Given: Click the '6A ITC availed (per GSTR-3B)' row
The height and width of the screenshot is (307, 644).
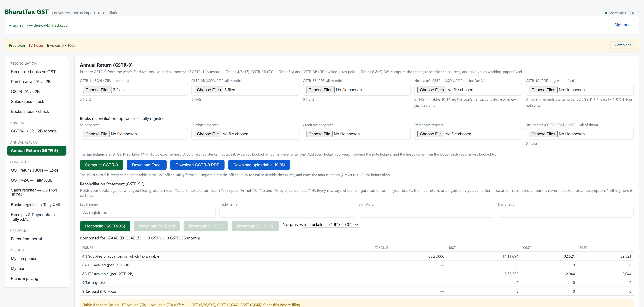Looking at the screenshot, I should pos(357,265).
